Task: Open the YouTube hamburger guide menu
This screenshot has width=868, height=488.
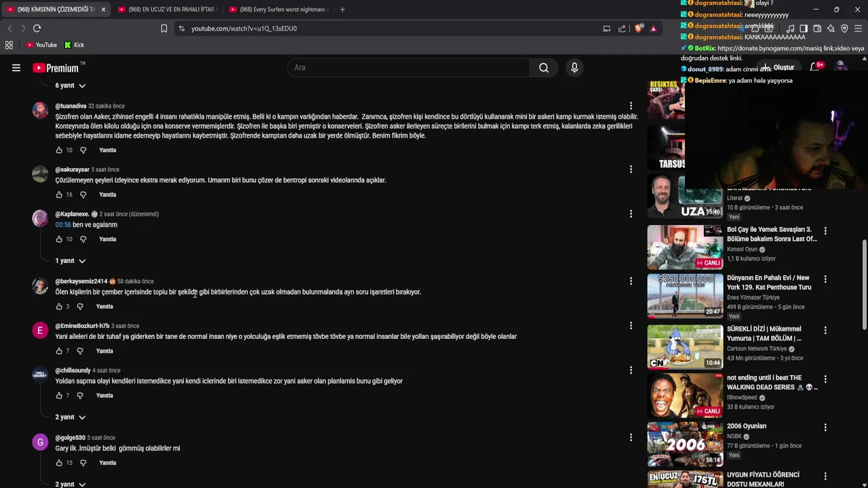Action: (x=16, y=68)
